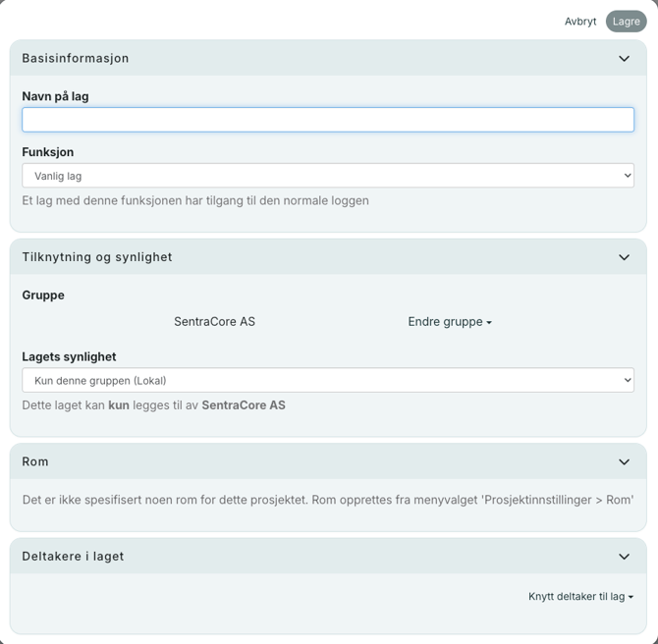Screen dimensions: 658x644
Task: Click the Tilknytning og synlighet title text
Action: coord(97,257)
